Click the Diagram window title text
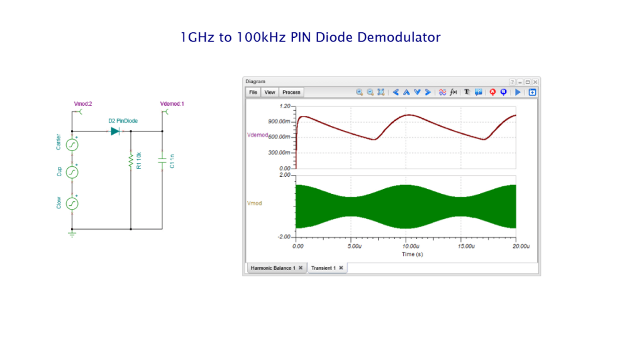Screen dimensions: 644x360 click(x=255, y=81)
